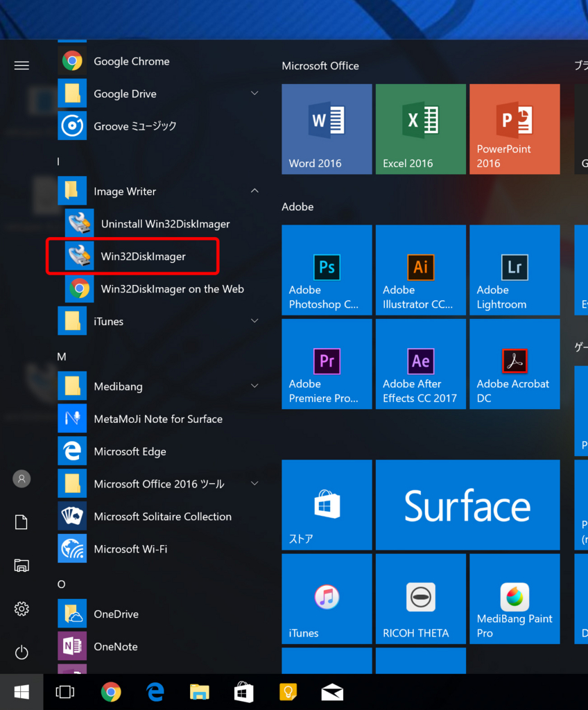Open lightbulb tips app on taskbar
Screen dimensions: 588x710
tap(288, 692)
